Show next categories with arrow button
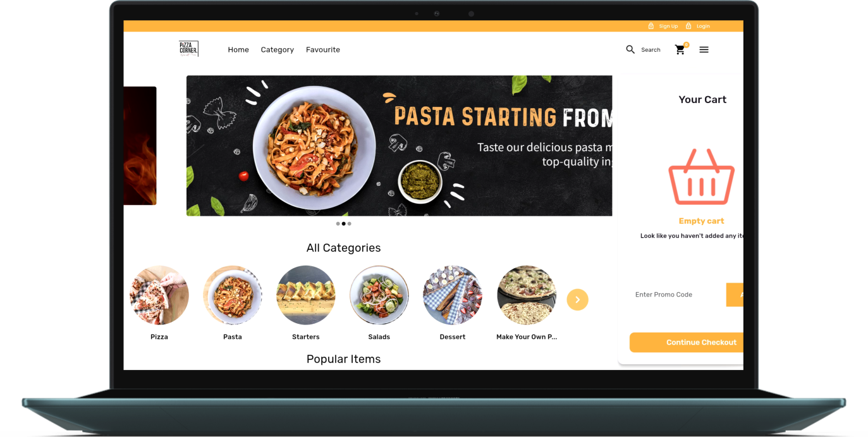 [x=577, y=299]
